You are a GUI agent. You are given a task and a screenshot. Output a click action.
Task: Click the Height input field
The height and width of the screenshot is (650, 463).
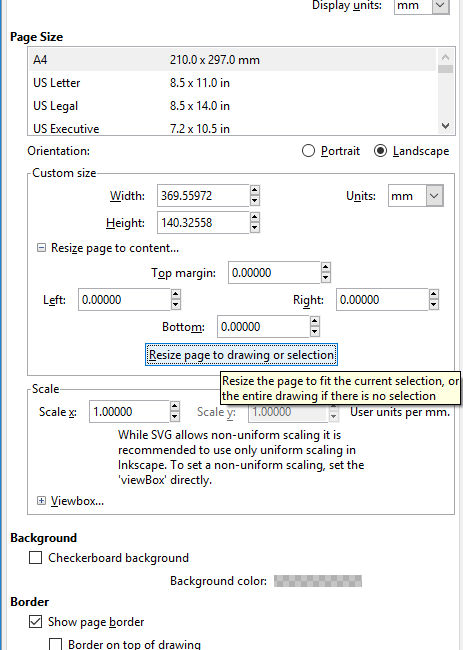pyautogui.click(x=203, y=223)
